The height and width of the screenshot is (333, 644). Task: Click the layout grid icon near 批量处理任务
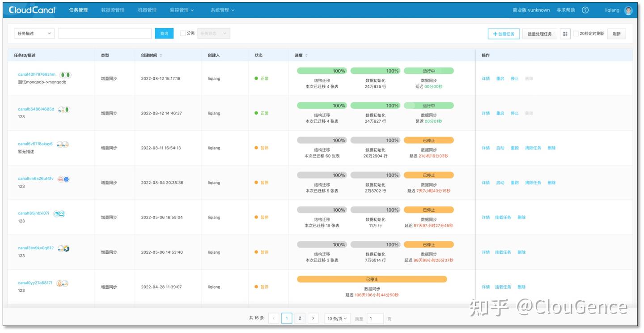tap(565, 33)
